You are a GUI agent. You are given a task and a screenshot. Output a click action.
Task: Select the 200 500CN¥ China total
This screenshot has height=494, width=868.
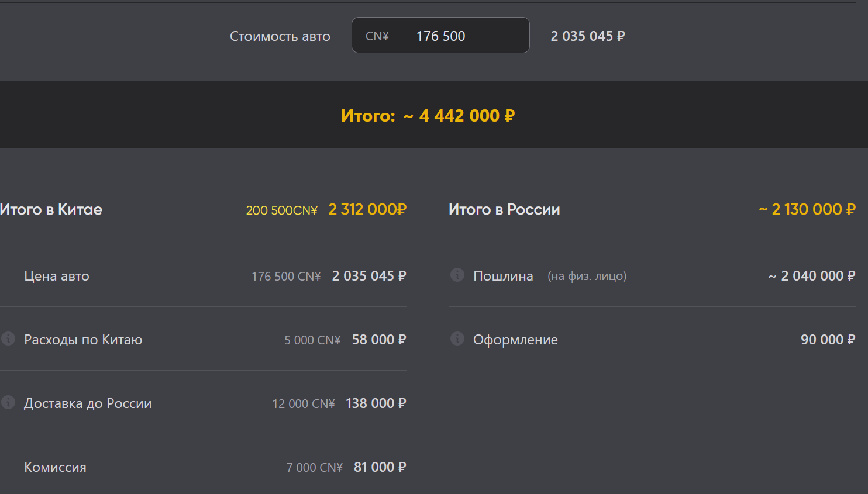281,210
